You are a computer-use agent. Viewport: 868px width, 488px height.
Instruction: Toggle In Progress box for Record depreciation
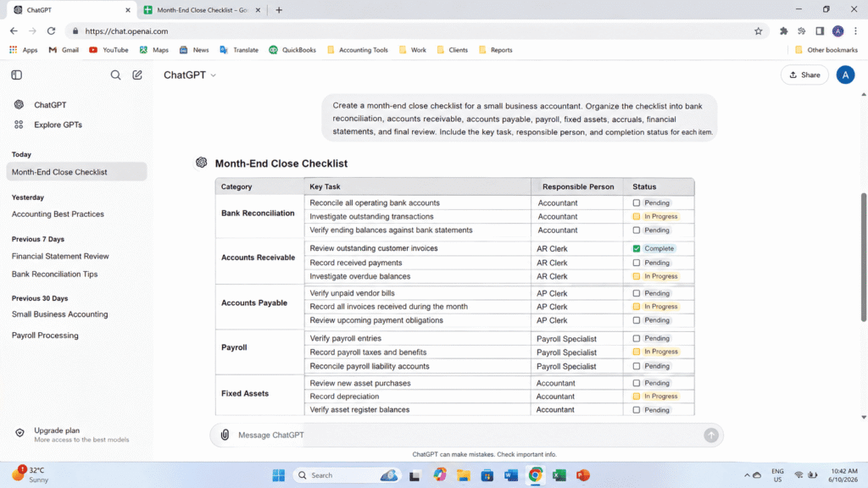[636, 396]
